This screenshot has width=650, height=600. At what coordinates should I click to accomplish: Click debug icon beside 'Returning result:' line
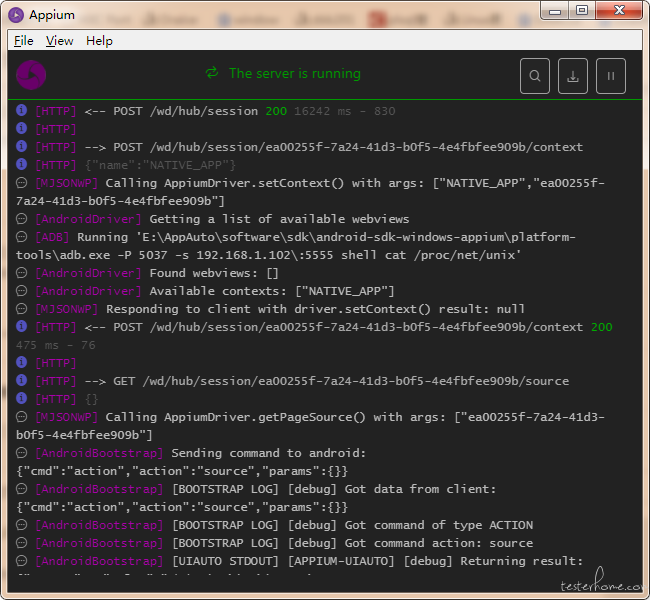pyautogui.click(x=22, y=561)
